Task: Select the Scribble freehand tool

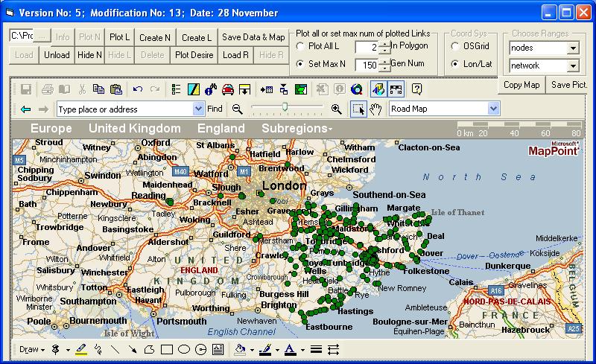Action: pyautogui.click(x=98, y=350)
